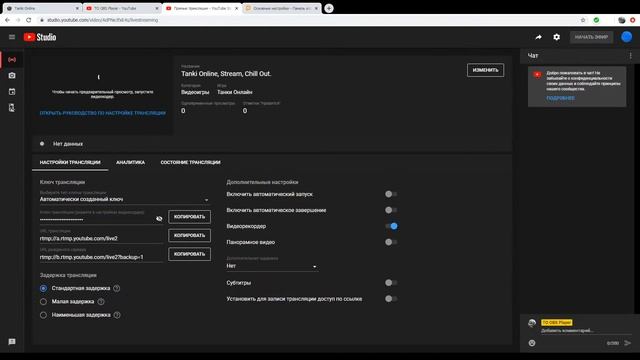Click stream URL field rtmp://a.rtmp.youtube.com/live2
This screenshot has height=360, width=640.
(x=101, y=238)
